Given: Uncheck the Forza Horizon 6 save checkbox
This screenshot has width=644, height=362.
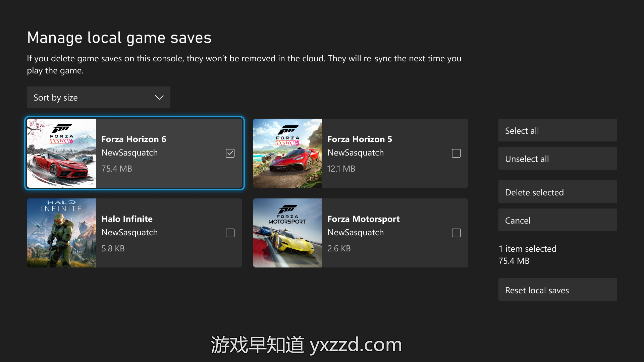Looking at the screenshot, I should [x=230, y=153].
